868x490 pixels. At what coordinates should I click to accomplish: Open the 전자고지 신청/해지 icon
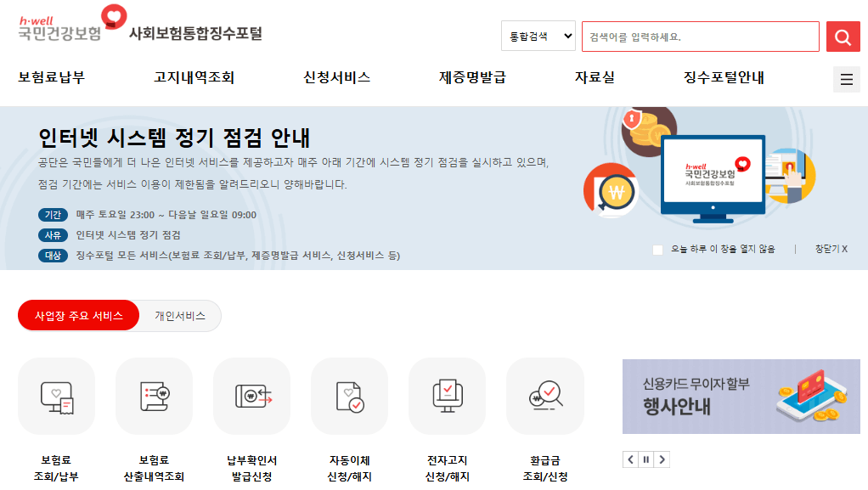[x=448, y=397]
